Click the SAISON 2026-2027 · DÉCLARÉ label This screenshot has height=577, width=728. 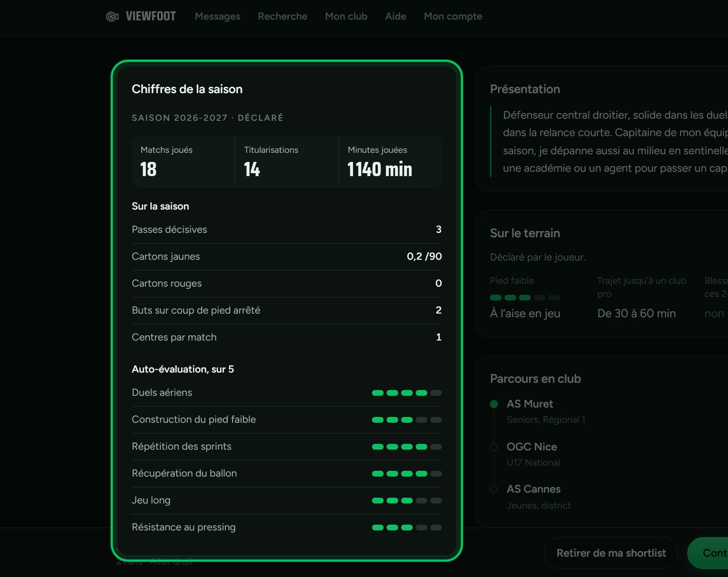(x=207, y=118)
